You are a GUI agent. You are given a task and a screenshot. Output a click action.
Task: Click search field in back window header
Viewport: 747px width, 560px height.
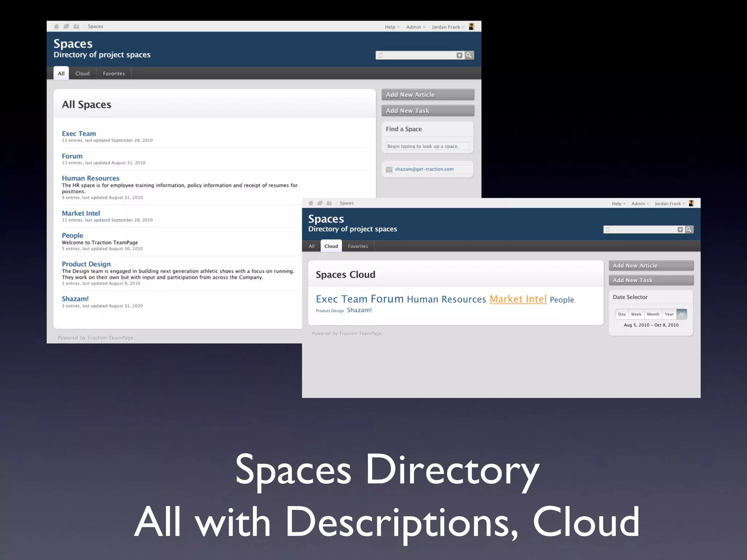pos(416,55)
